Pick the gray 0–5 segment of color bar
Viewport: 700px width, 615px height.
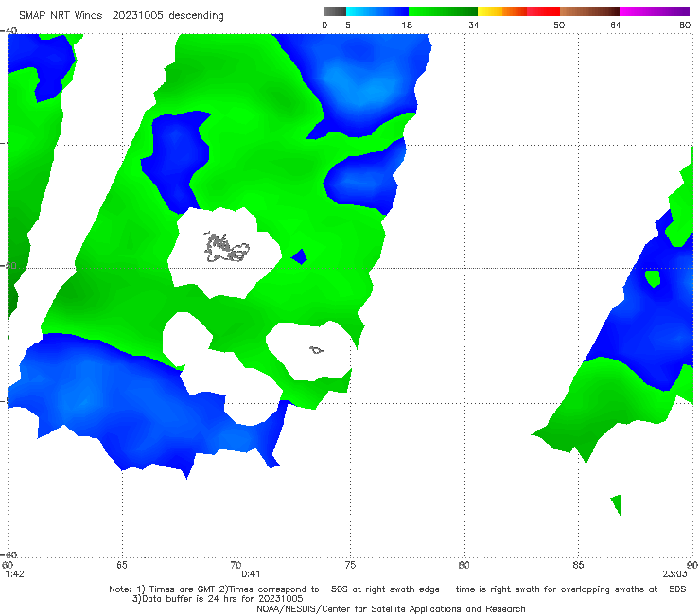point(334,11)
